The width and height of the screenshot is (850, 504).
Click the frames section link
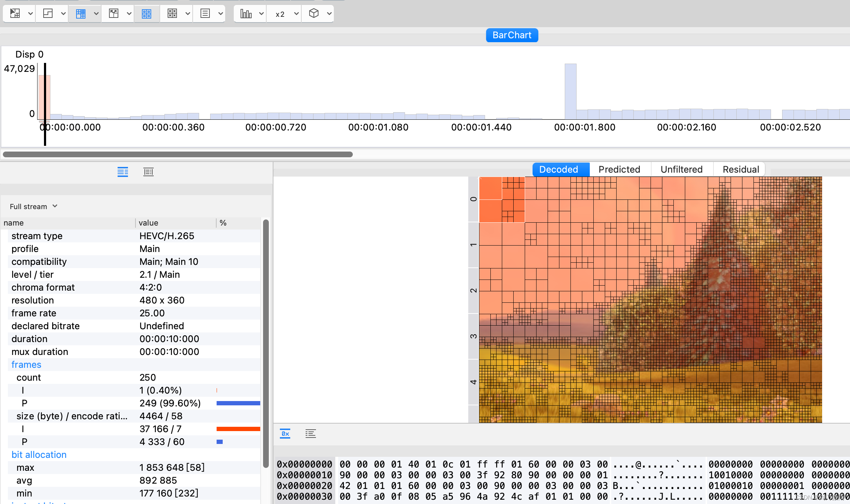[x=26, y=365]
